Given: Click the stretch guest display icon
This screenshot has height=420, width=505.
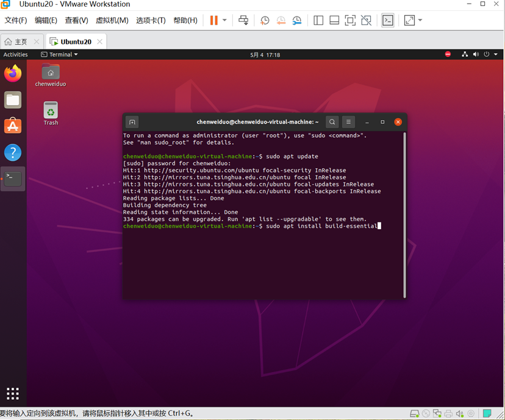Looking at the screenshot, I should coord(409,21).
